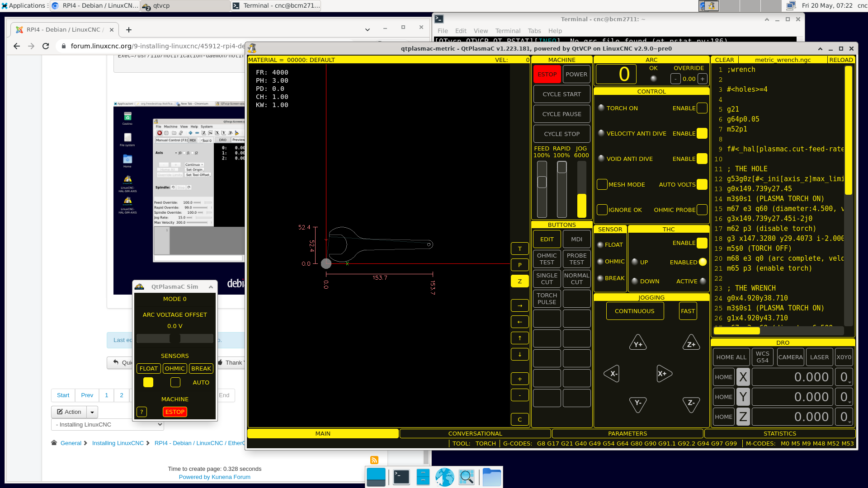Toggle Torch On Enable checkbox
The width and height of the screenshot is (868, 488).
[702, 108]
